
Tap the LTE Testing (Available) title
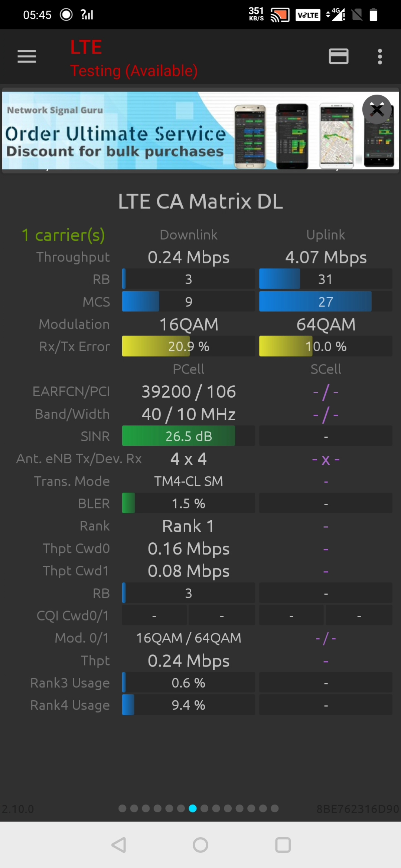click(134, 59)
